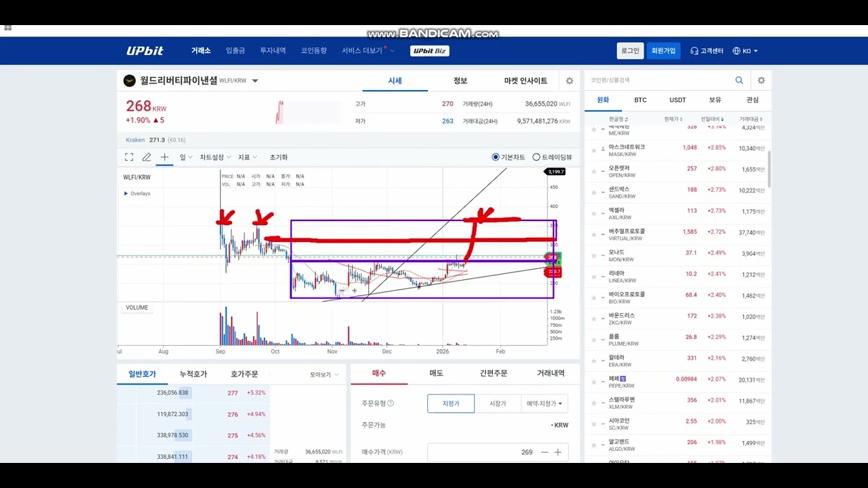Viewport: 868px width, 488px height.
Task: Click the 로그인 button
Action: click(x=630, y=51)
